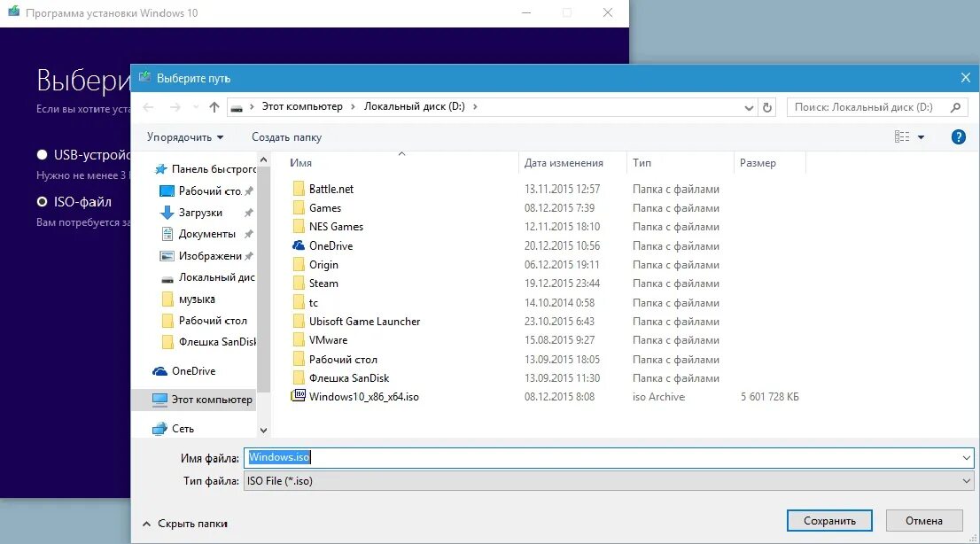Click the '5 601 728 КБ' size cell
Screen dimensions: 980x544
click(769, 396)
